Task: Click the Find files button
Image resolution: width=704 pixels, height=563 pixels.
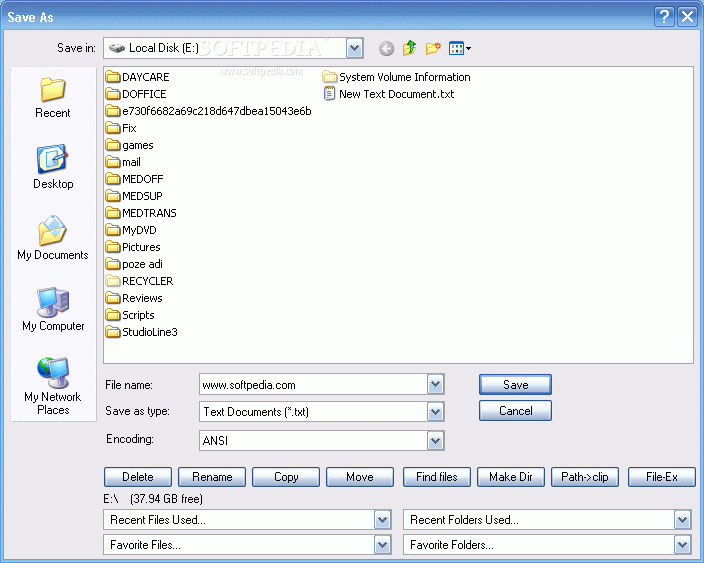Action: click(437, 477)
